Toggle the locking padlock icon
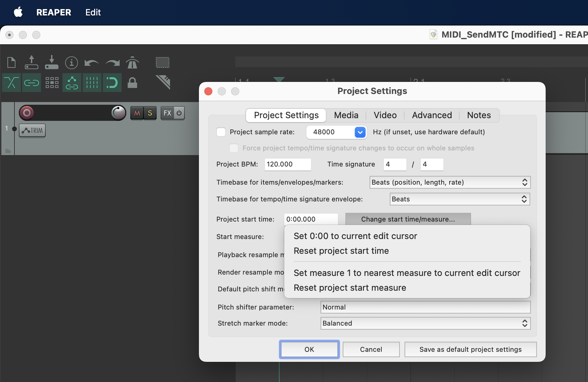Viewport: 588px width, 382px height. coord(132,83)
